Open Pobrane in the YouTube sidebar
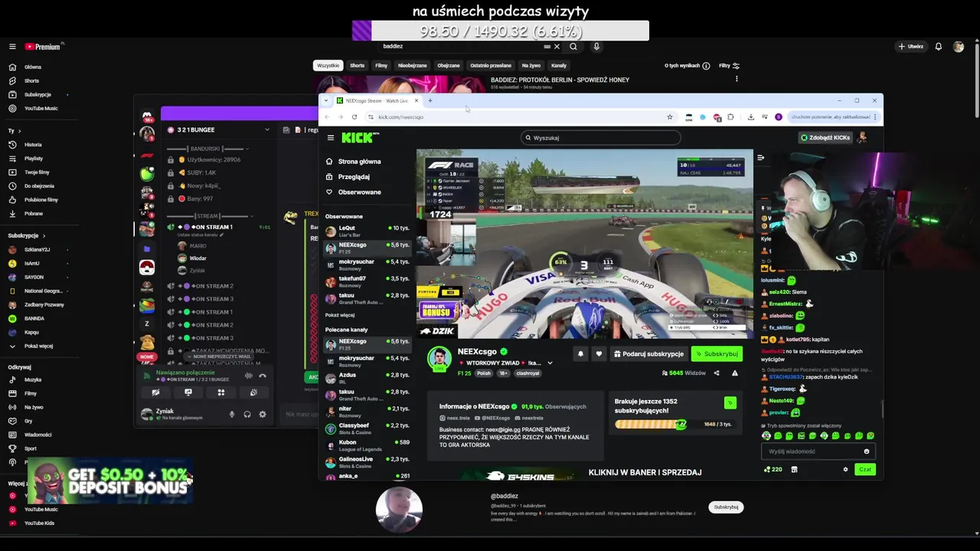 (x=34, y=214)
